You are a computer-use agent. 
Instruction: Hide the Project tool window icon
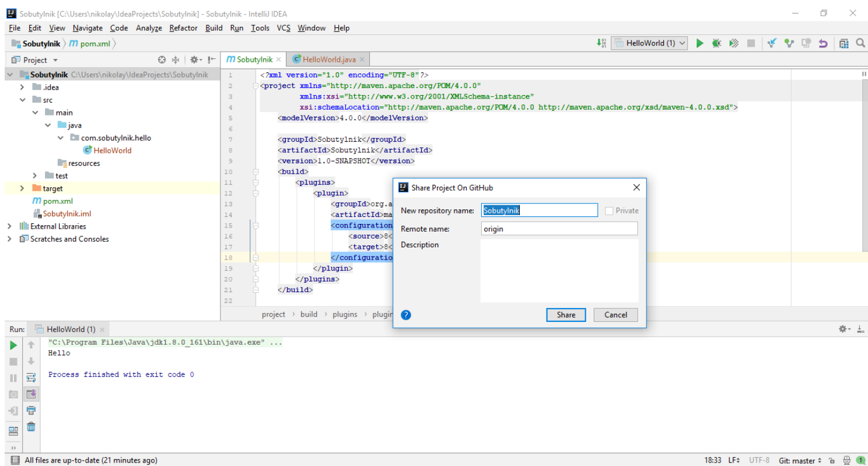click(212, 60)
